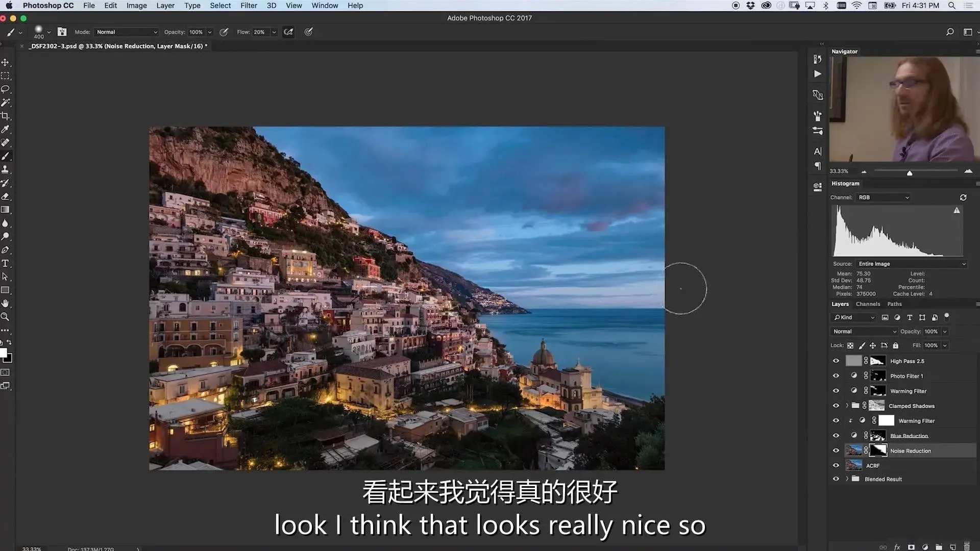Select the Zoom tool in toolbar
This screenshot has height=551, width=980.
pyautogui.click(x=5, y=317)
